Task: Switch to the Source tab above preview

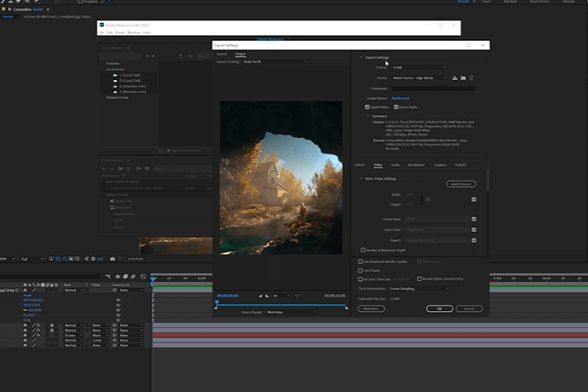Action: pos(221,55)
